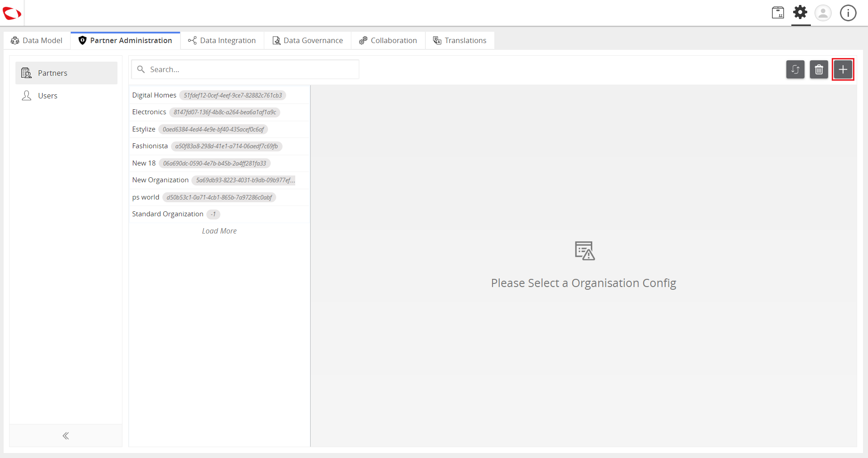Image resolution: width=868 pixels, height=458 pixels.
Task: Open the settings gear icon
Action: [x=800, y=12]
